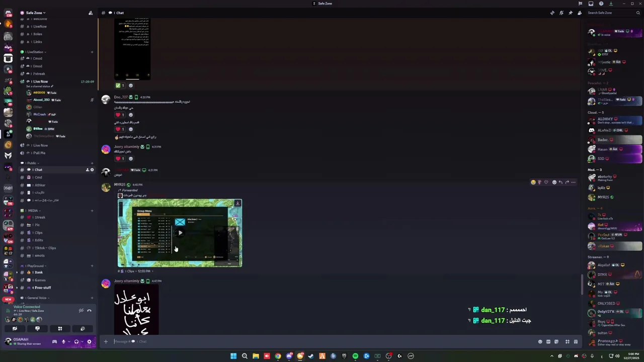Open ALD8MY in the member list
644x362 pixels.
pyautogui.click(x=615, y=121)
